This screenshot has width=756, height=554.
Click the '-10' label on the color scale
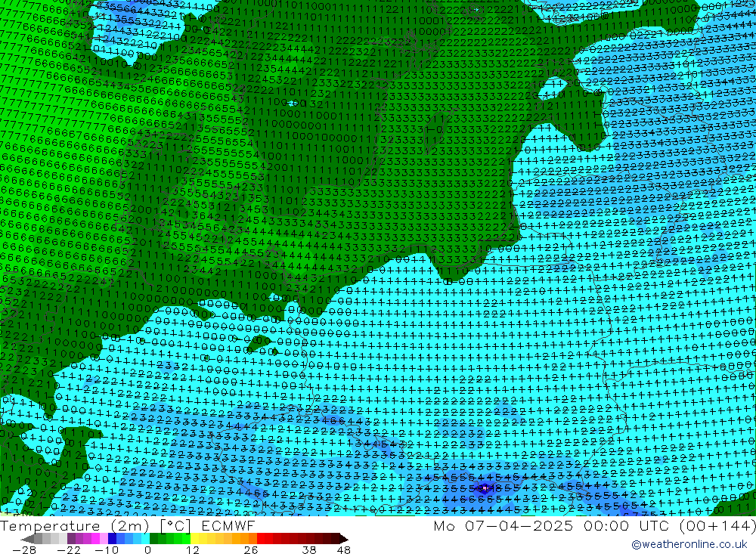107,549
